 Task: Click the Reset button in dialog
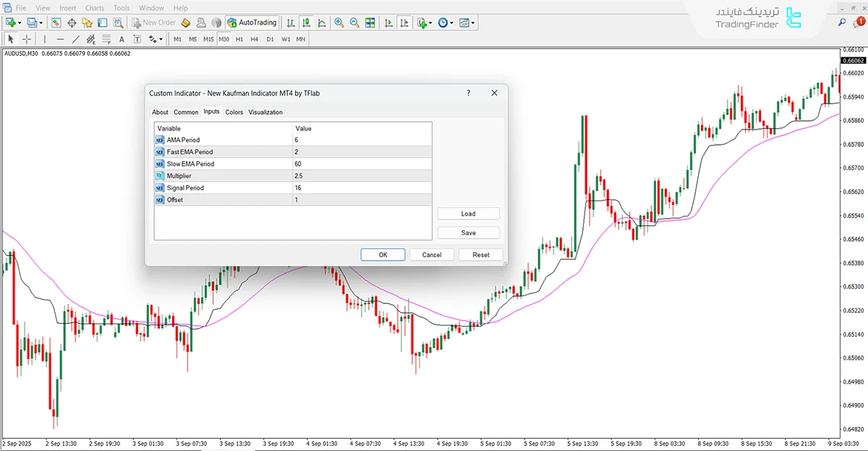tap(481, 255)
